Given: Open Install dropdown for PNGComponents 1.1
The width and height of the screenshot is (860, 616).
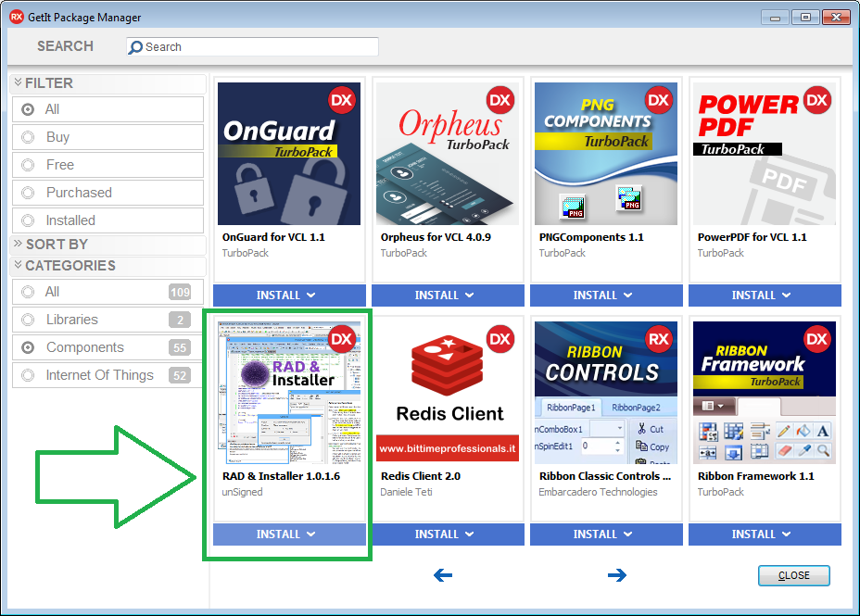Looking at the screenshot, I should pos(606,295).
